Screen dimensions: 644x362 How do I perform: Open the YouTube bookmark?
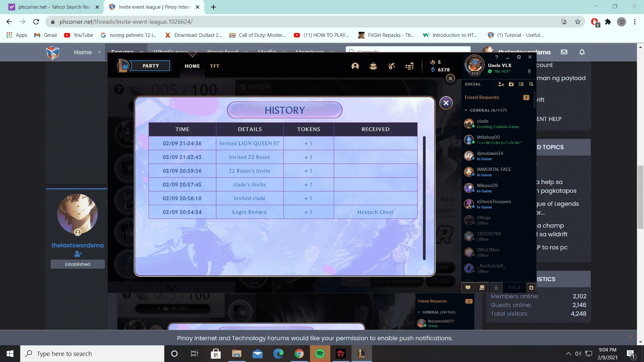(78, 35)
